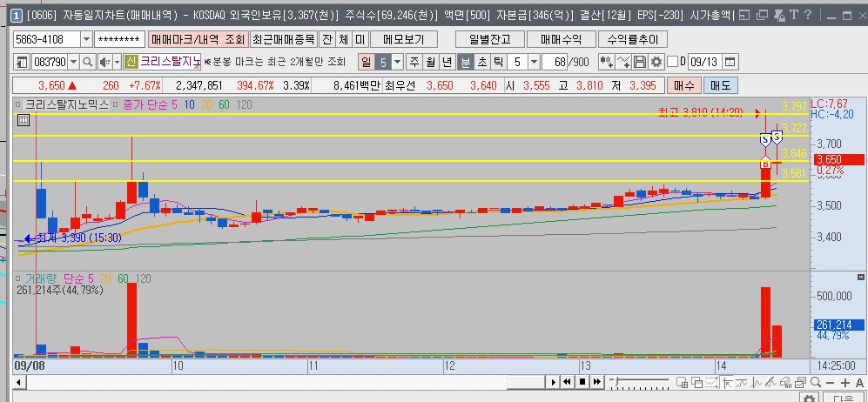Select the 초 (second) period toggle

pos(482,62)
